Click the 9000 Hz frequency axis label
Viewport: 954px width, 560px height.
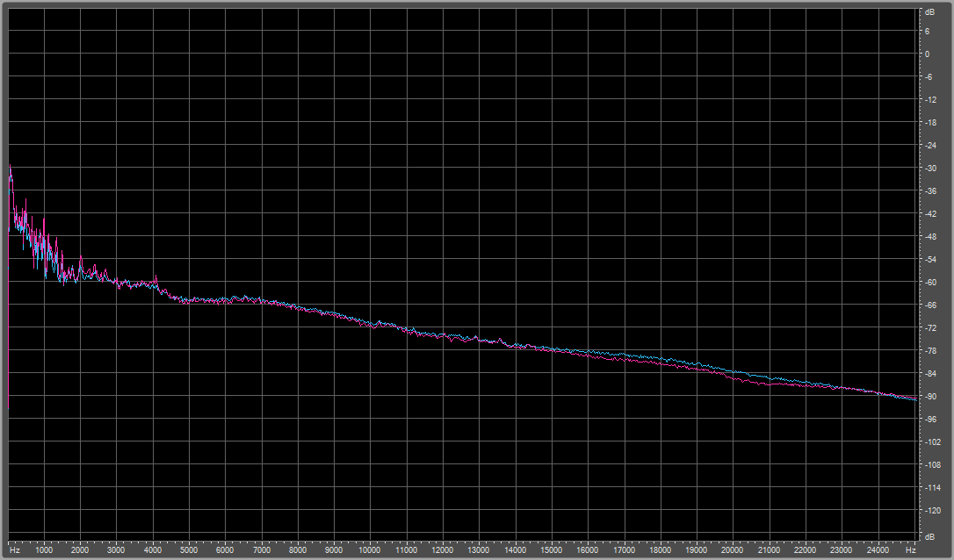pos(334,549)
